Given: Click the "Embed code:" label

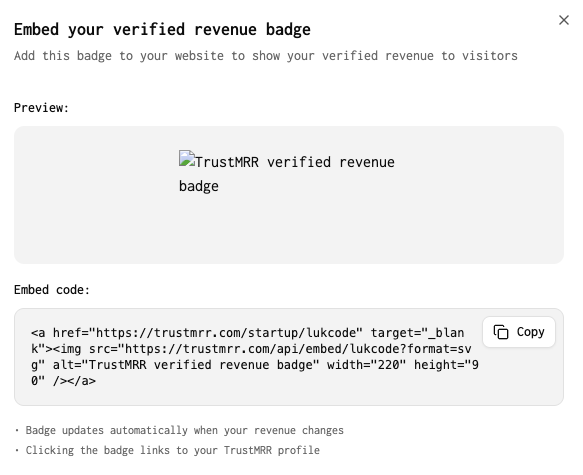Looking at the screenshot, I should pyautogui.click(x=52, y=290).
